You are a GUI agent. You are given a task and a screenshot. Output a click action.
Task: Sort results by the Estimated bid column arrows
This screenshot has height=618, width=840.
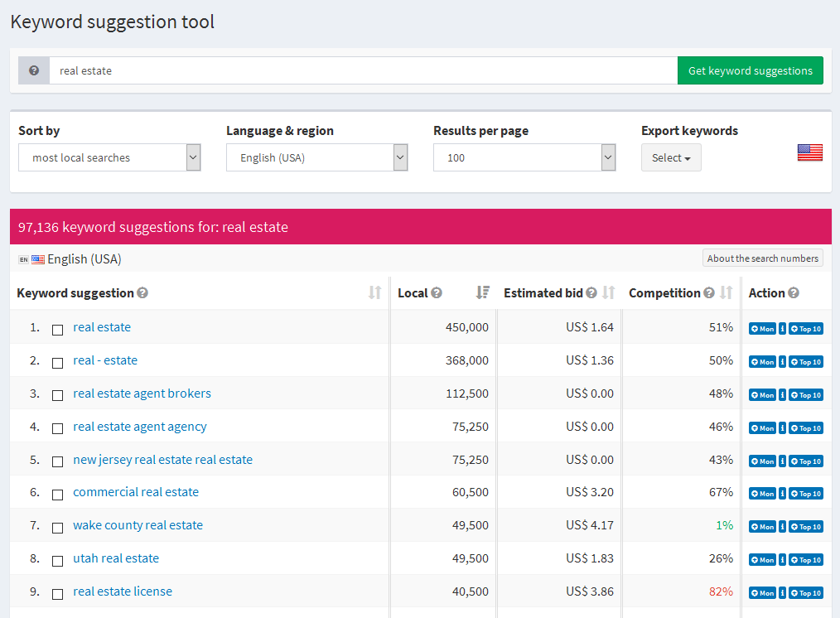pos(610,292)
